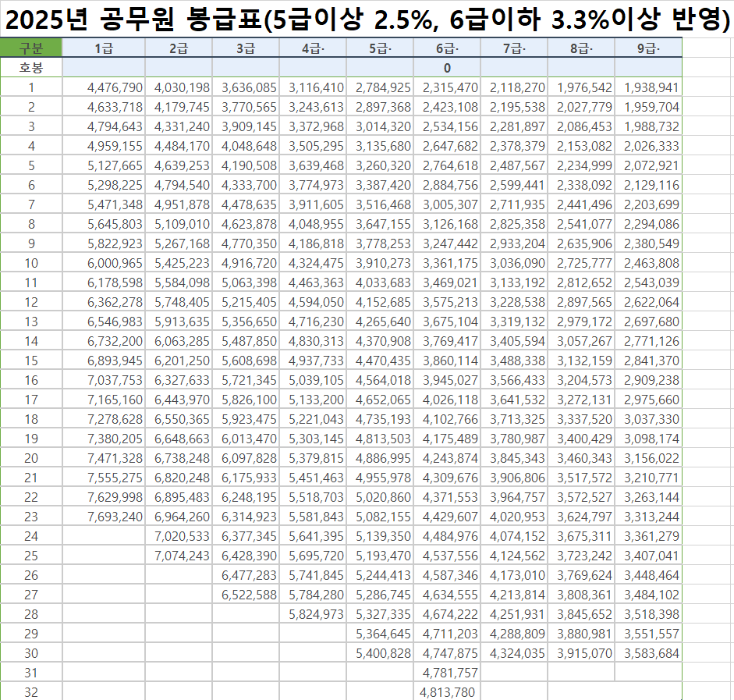The image size is (734, 700).
Task: Select cell with value 4,102,766
Action: [447, 419]
